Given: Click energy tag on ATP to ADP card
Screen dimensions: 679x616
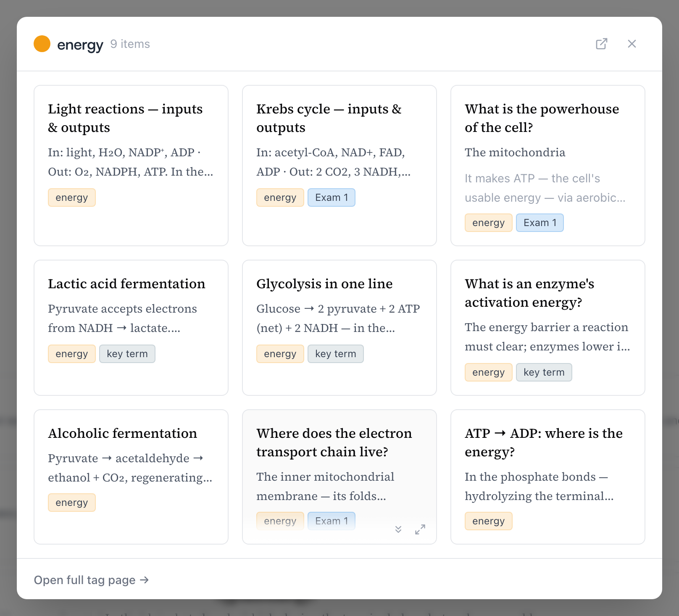Looking at the screenshot, I should pyautogui.click(x=489, y=521).
